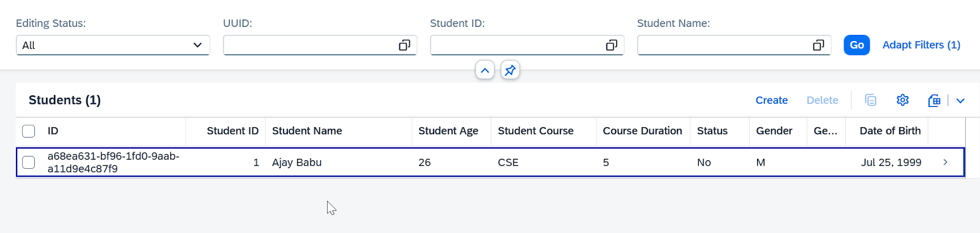Click Create to add a student

[x=772, y=100]
